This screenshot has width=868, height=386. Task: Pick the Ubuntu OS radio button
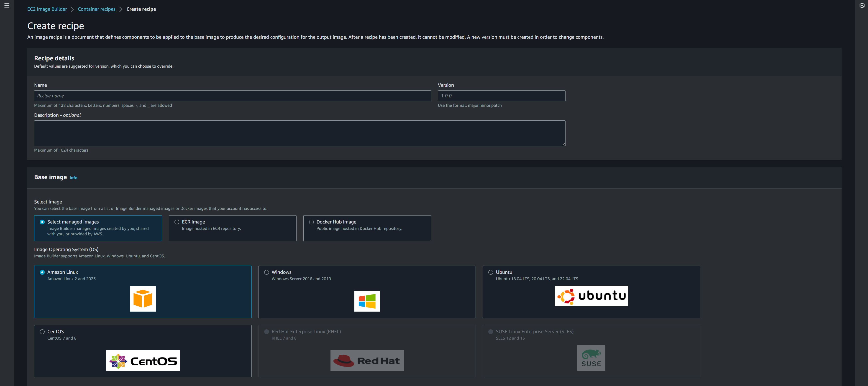pos(491,272)
